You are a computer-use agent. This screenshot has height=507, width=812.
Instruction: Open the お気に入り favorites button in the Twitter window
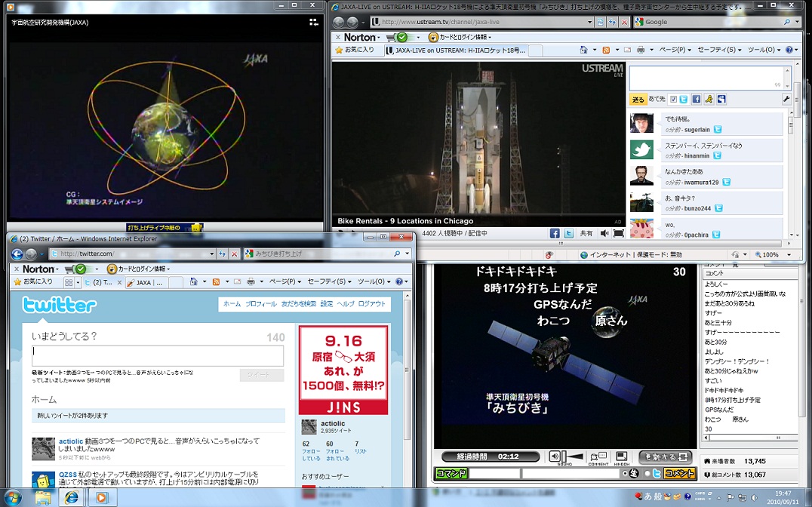pyautogui.click(x=34, y=281)
